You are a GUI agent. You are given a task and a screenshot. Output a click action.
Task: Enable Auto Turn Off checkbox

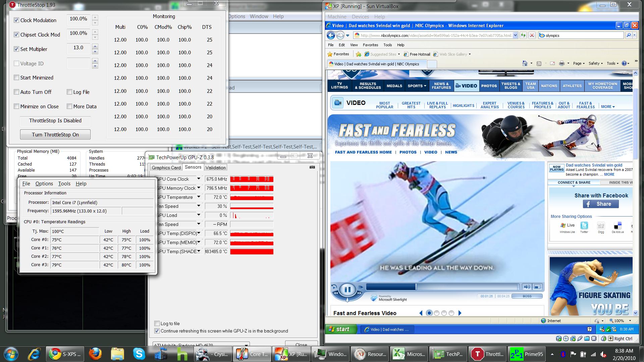(16, 92)
